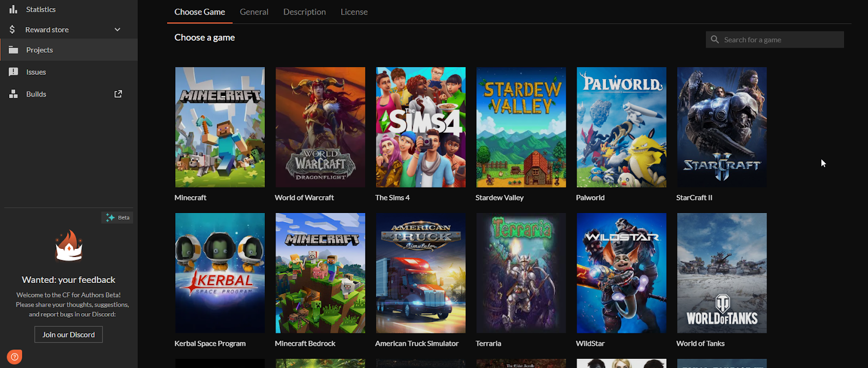This screenshot has width=868, height=368.
Task: Select the StarCraft II cover
Action: [x=722, y=127]
